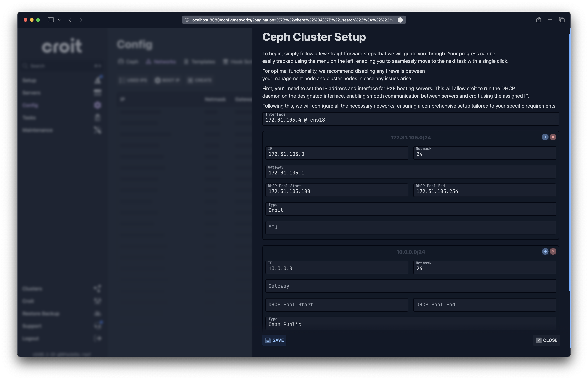Click the page options ellipsis in the address bar
This screenshot has height=380, width=588.
click(x=400, y=20)
